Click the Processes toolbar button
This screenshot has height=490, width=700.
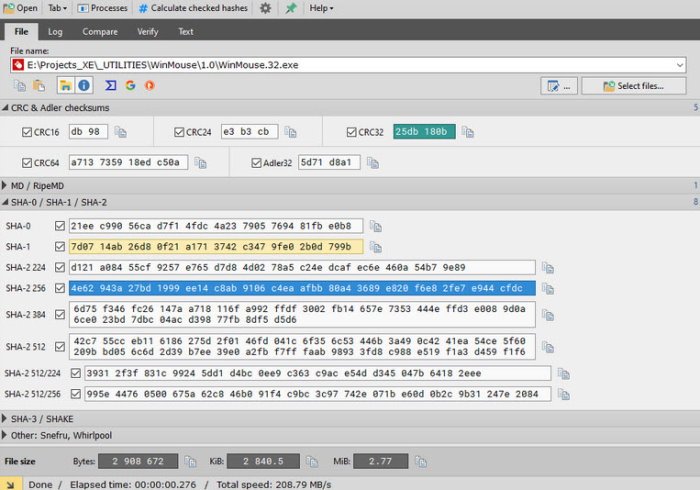click(102, 8)
